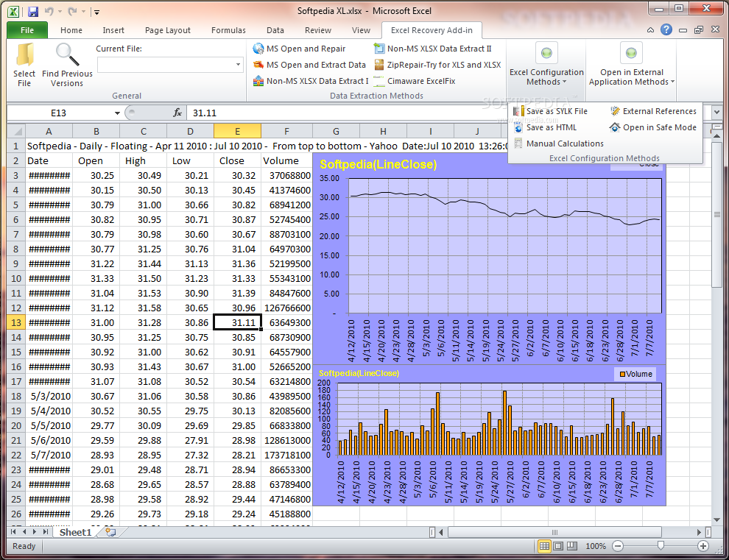Switch to Normal view in status bar
This screenshot has width=729, height=560.
(544, 546)
